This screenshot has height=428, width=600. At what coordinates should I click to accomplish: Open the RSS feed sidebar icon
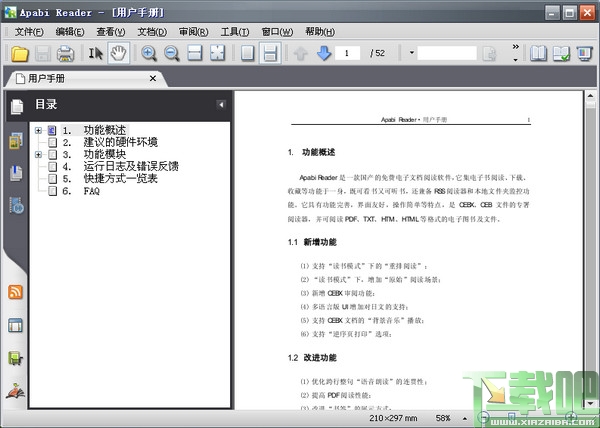click(15, 292)
